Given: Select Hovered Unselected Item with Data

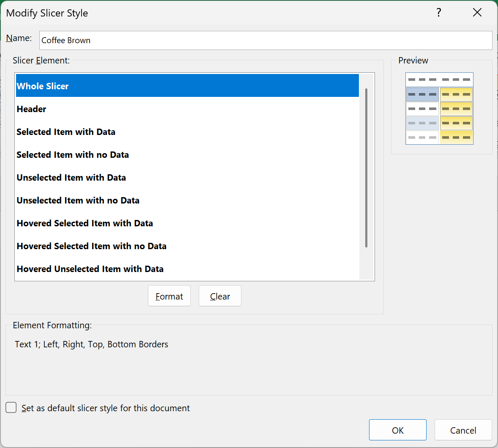Looking at the screenshot, I should click(x=187, y=269).
